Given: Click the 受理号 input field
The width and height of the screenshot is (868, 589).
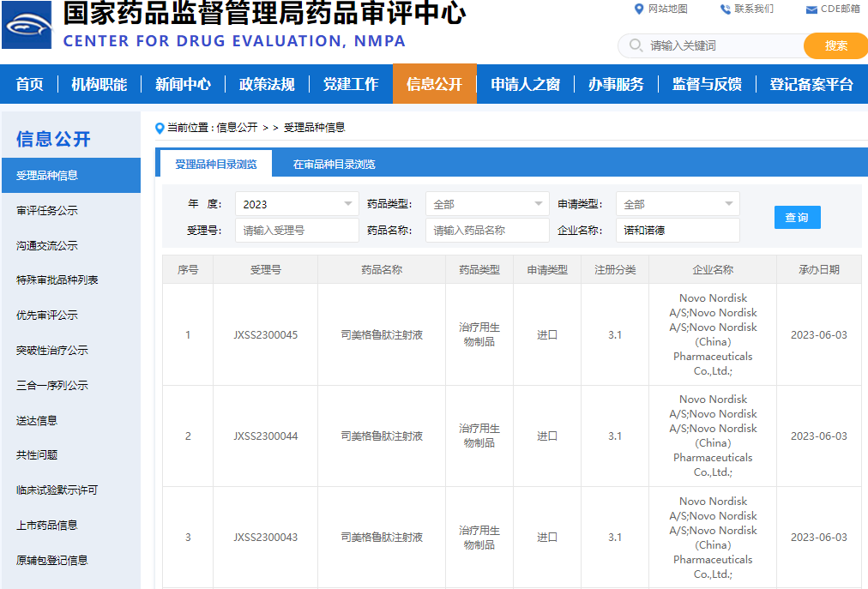Looking at the screenshot, I should click(x=297, y=231).
